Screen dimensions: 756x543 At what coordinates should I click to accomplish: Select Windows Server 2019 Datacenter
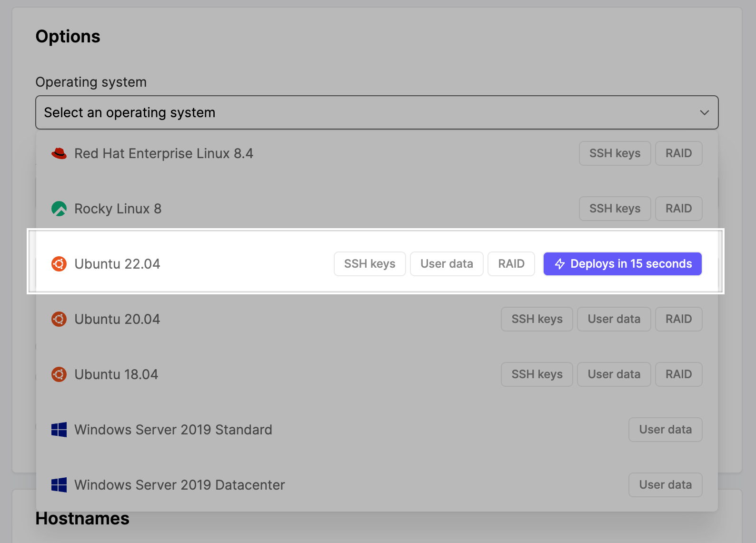[377, 485]
